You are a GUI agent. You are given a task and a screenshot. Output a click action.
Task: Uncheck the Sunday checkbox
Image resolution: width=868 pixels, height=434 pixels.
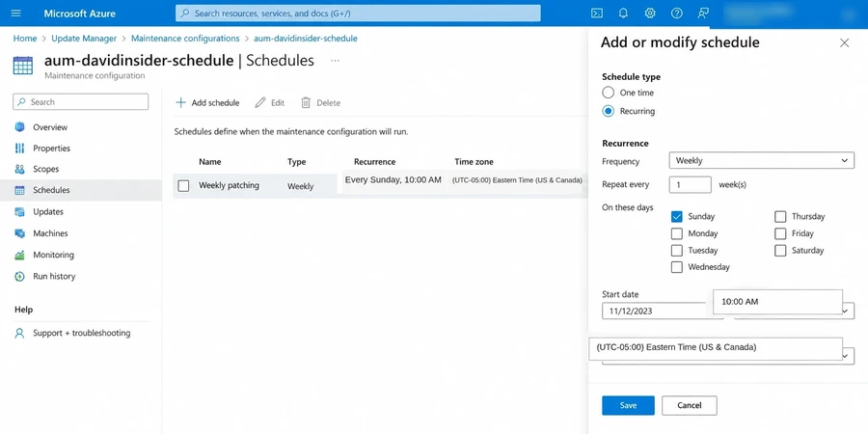[676, 216]
